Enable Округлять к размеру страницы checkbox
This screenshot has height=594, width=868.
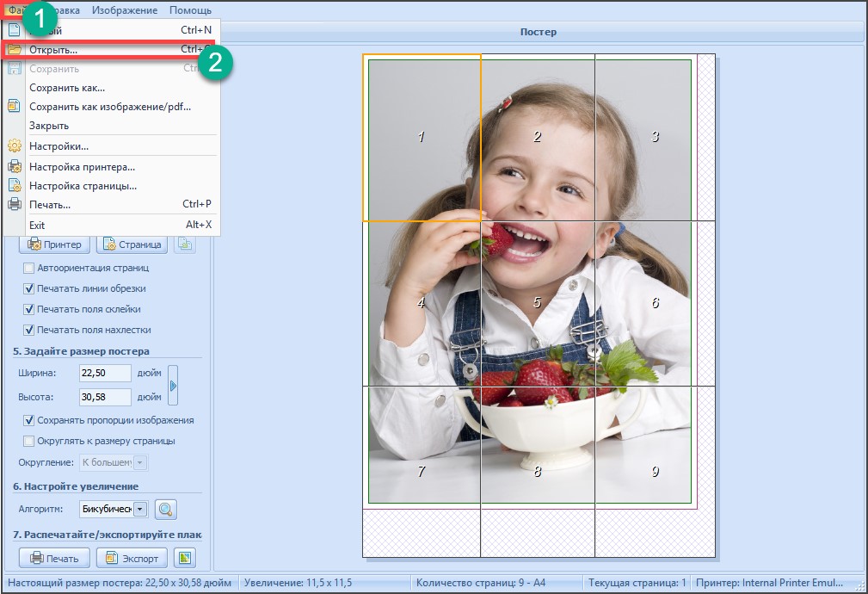click(29, 441)
